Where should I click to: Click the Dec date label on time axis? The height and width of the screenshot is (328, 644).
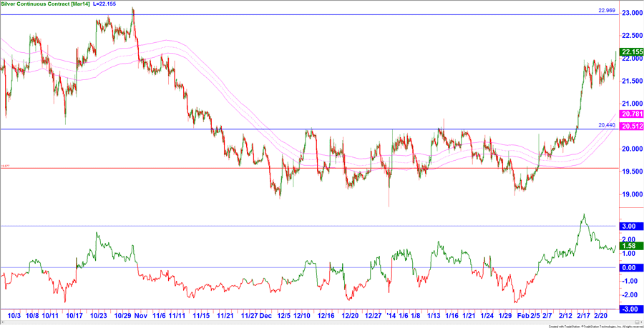click(x=265, y=315)
